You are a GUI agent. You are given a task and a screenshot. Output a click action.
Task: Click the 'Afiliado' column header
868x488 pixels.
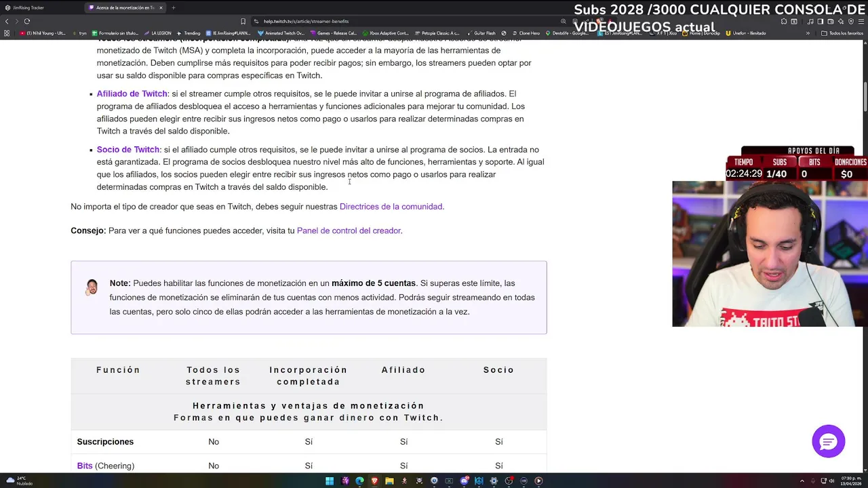403,369
